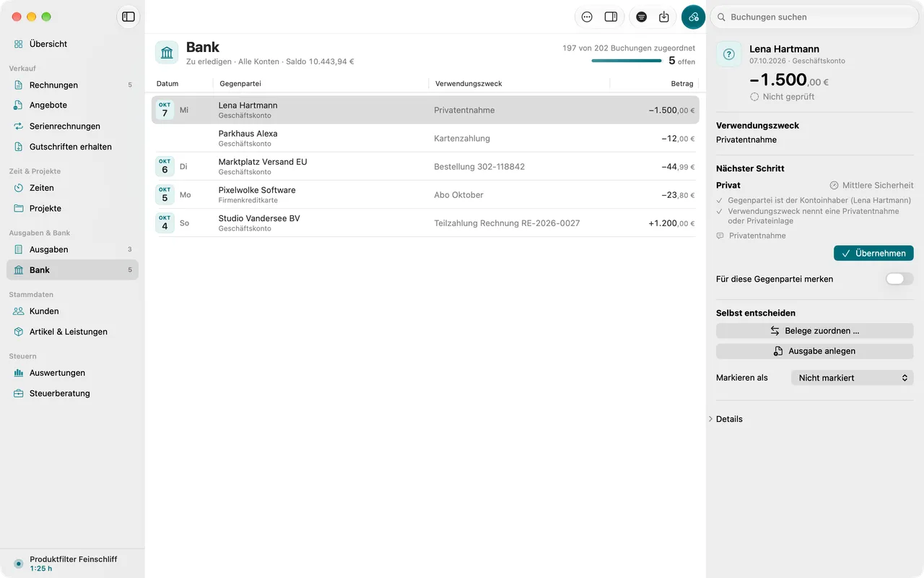The height and width of the screenshot is (578, 924).
Task: Click the running timer record icon
Action: [19, 564]
